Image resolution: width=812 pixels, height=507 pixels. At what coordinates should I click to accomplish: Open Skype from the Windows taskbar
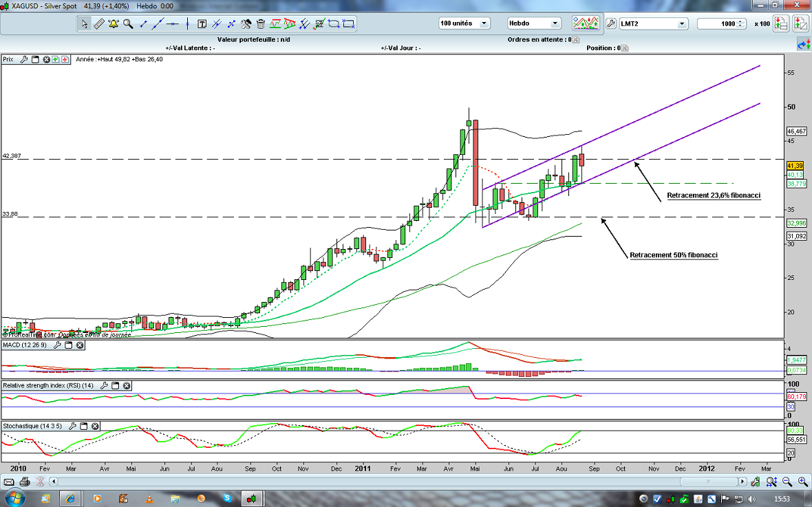tap(226, 497)
